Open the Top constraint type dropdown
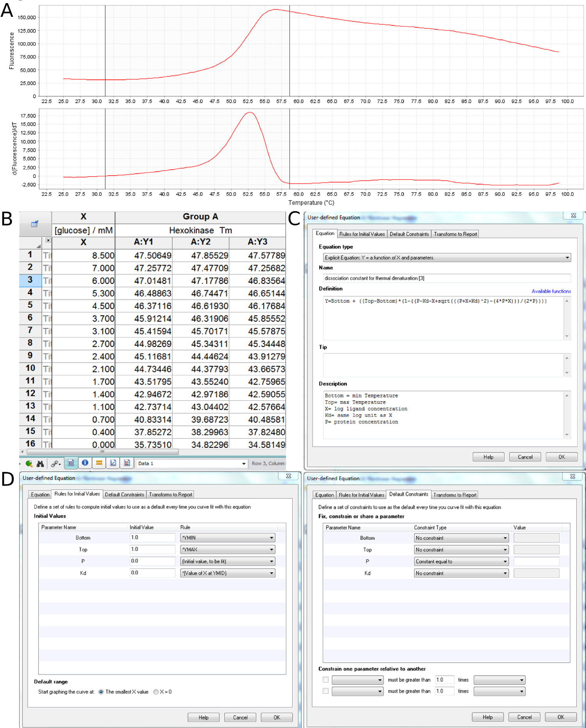Image resolution: width=586 pixels, height=728 pixels. [461, 550]
